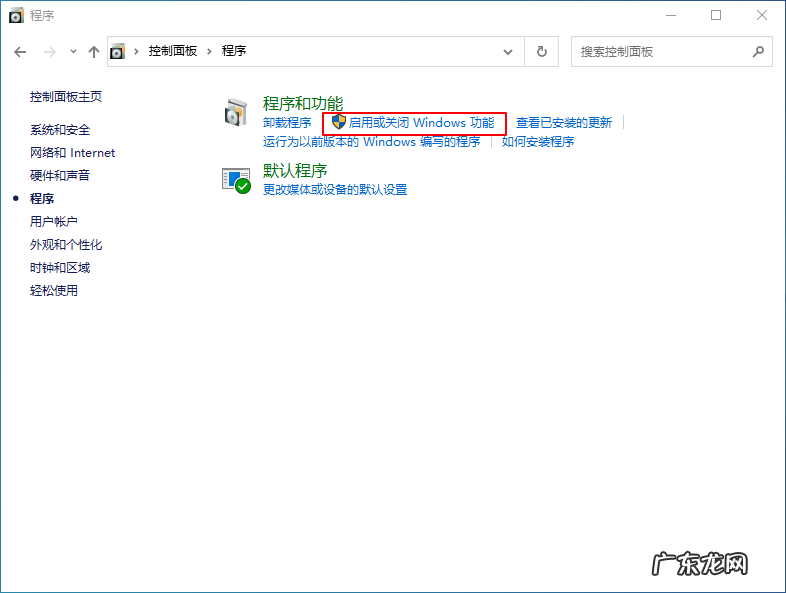Click the search magnifier icon
Screen dimensions: 786x593
[758, 51]
